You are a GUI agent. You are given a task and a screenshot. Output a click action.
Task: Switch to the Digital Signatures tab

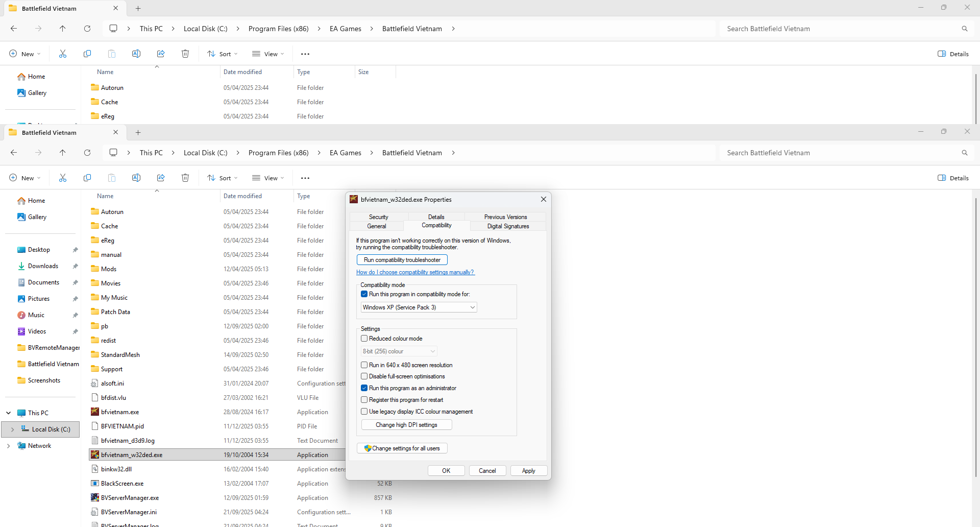(x=508, y=226)
